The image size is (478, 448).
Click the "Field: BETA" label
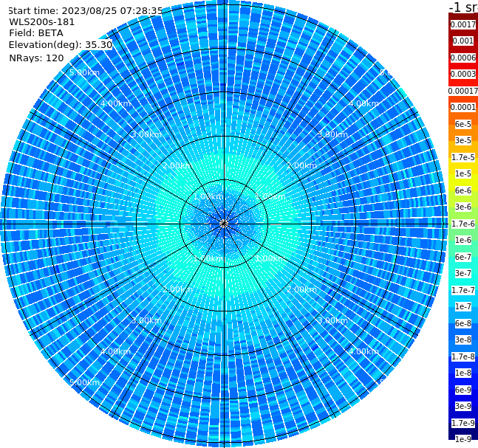coord(36,33)
